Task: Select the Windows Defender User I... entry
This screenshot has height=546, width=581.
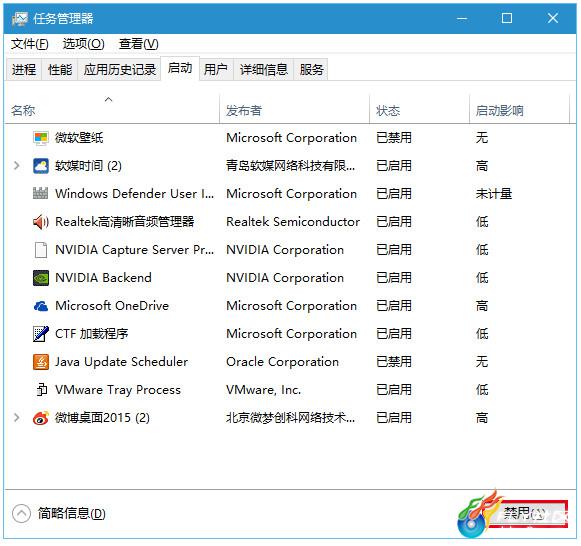Action: click(135, 194)
